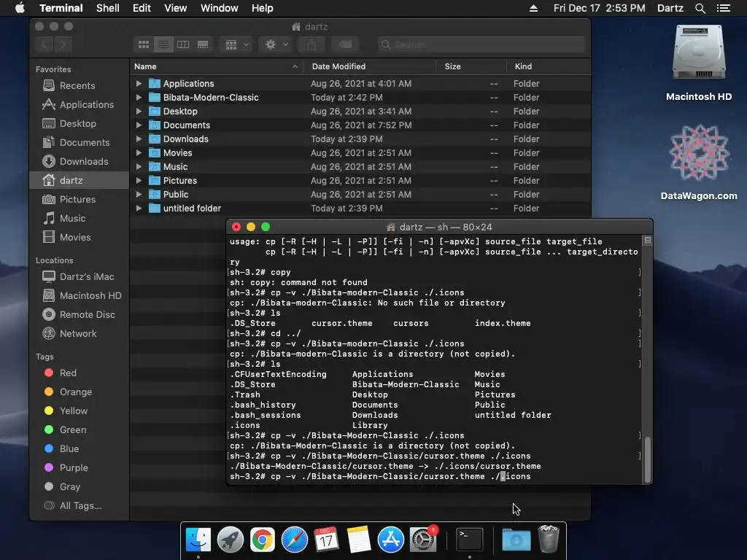The width and height of the screenshot is (747, 560).
Task: Select Network in Finder sidebar
Action: click(78, 334)
